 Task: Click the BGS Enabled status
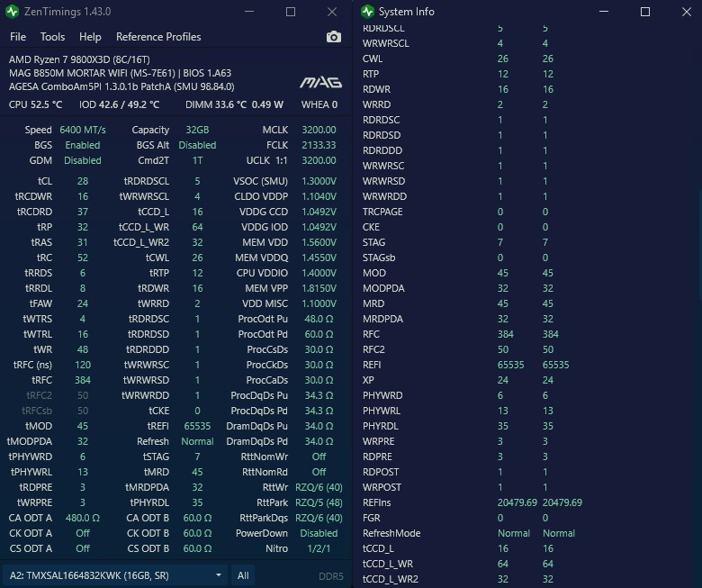click(83, 145)
